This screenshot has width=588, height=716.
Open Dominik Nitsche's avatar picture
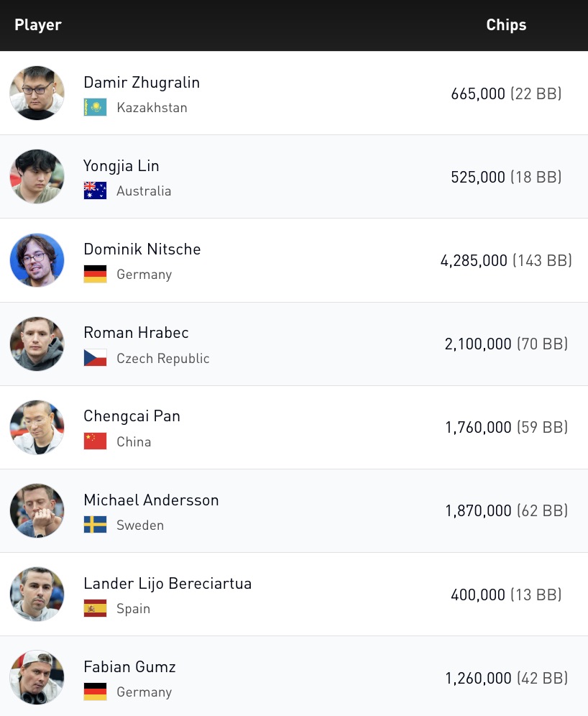click(x=37, y=260)
